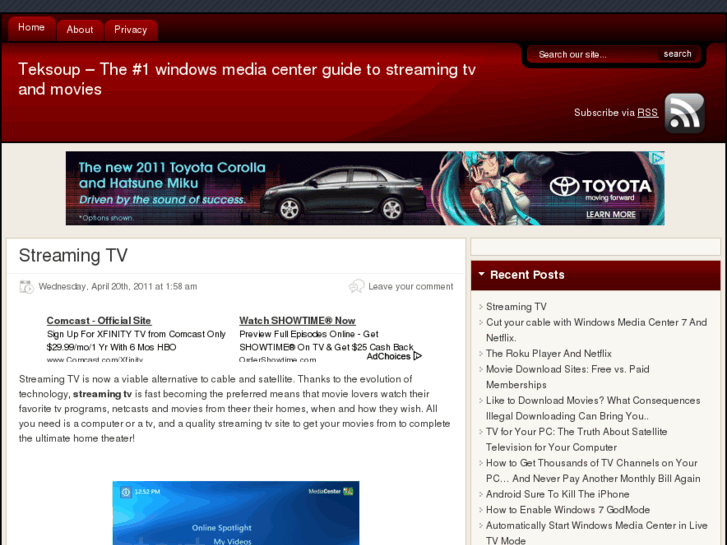Open 'How to Get Thousands of TV Channels' post
The width and height of the screenshot is (727, 545).
[593, 471]
